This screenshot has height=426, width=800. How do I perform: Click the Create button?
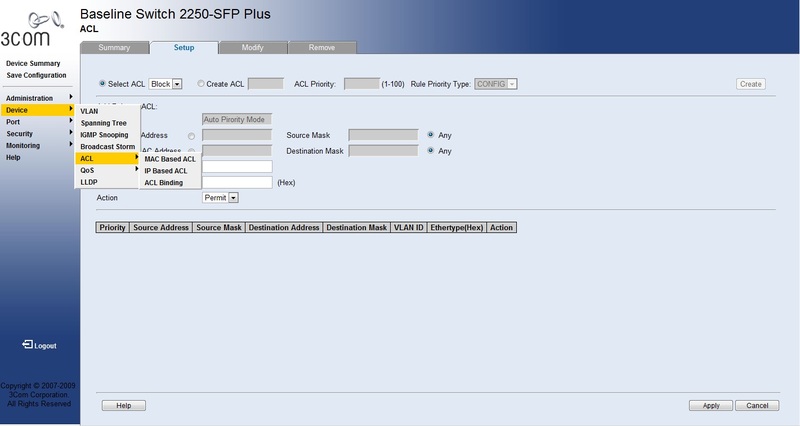click(751, 84)
